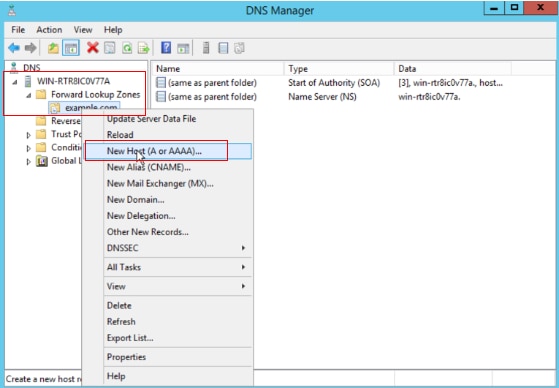Collapse the Forward Lookup Zones node
Viewport: 559px width, 388px height.
29,95
